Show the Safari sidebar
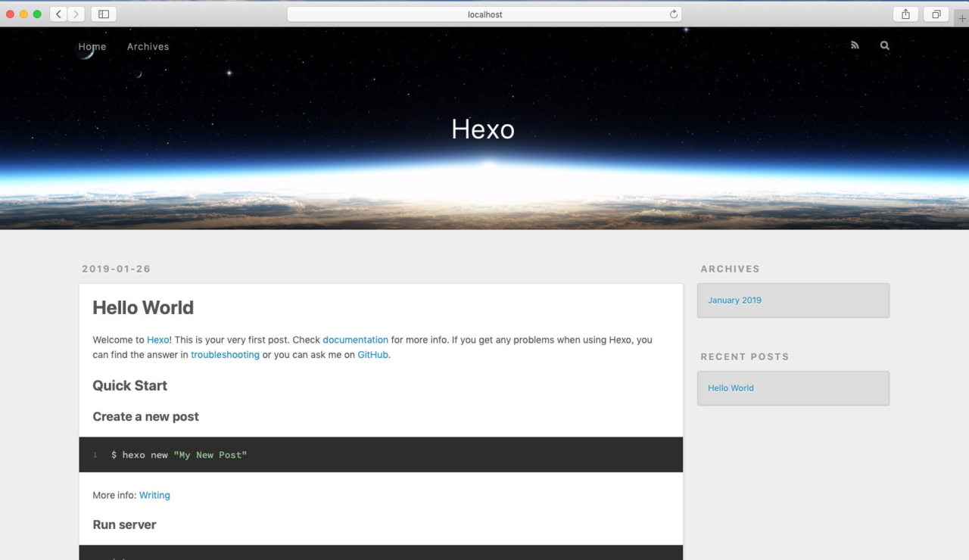Viewport: 969px width, 560px height. point(104,14)
